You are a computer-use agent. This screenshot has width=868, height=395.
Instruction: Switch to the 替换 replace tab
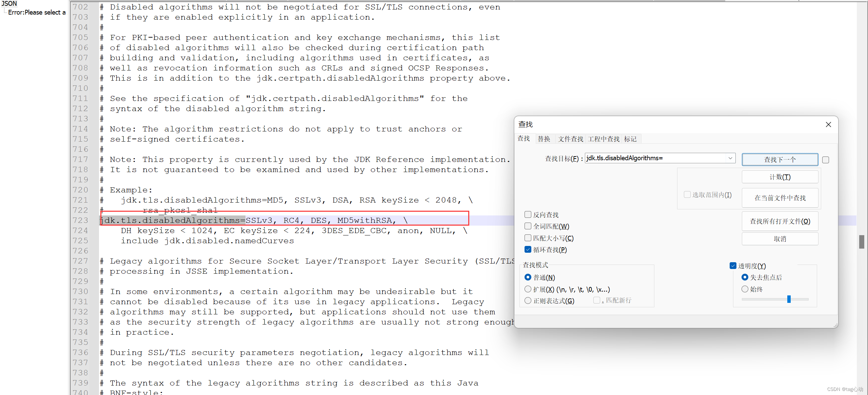point(544,139)
